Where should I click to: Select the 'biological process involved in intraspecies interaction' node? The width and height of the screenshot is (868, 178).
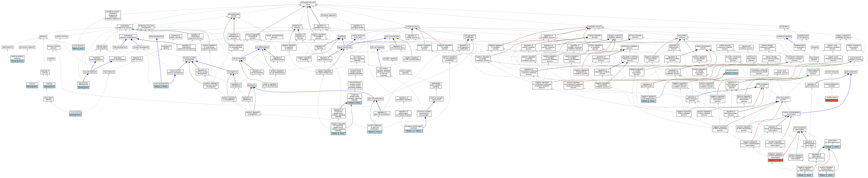tap(113, 15)
